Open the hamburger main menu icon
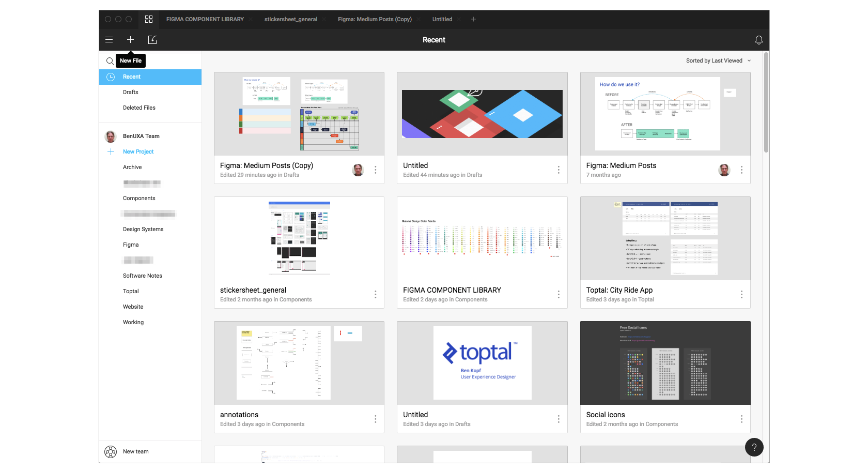This screenshot has height=471, width=868. click(x=109, y=40)
